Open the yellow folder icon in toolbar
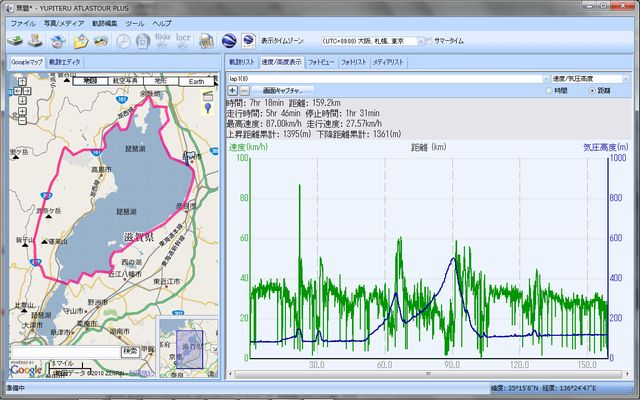Image resolution: width=640 pixels, height=400 pixels. [x=81, y=41]
